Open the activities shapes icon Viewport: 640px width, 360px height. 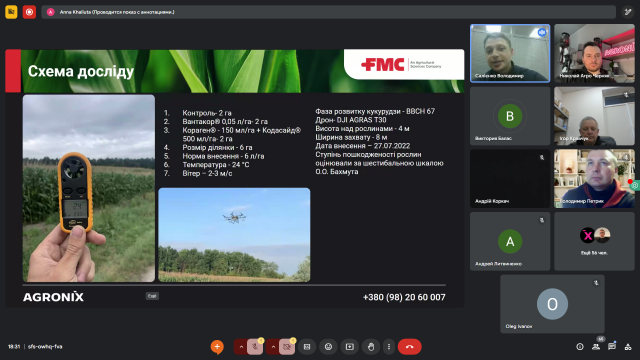point(628,347)
